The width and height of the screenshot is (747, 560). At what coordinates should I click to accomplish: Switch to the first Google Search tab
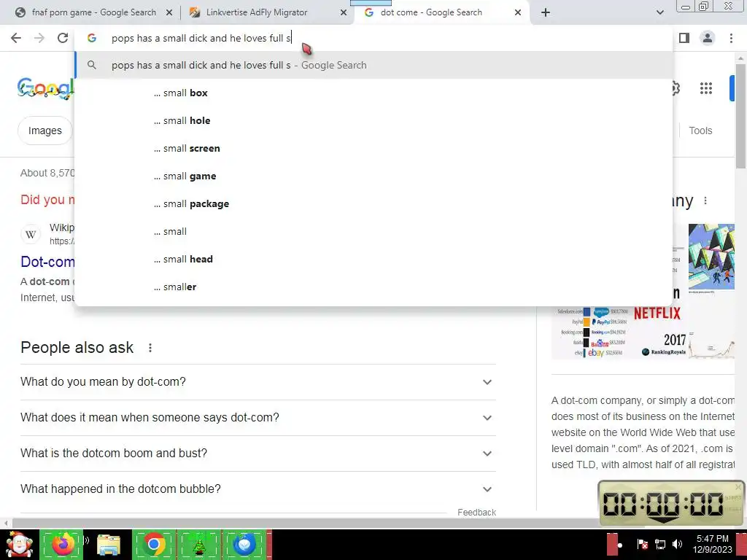pos(93,12)
